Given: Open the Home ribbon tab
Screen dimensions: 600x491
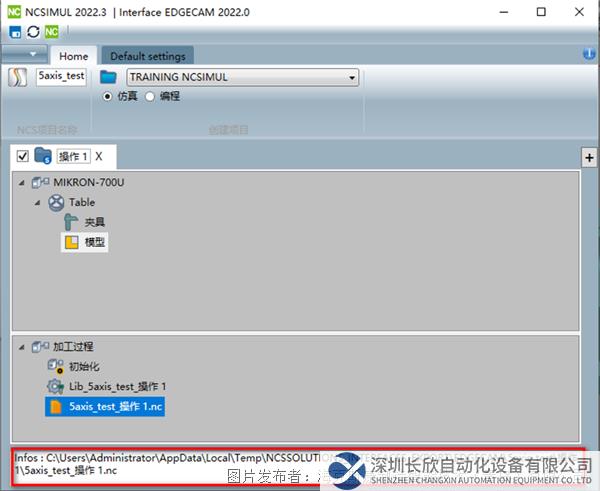Looking at the screenshot, I should pyautogui.click(x=74, y=56).
